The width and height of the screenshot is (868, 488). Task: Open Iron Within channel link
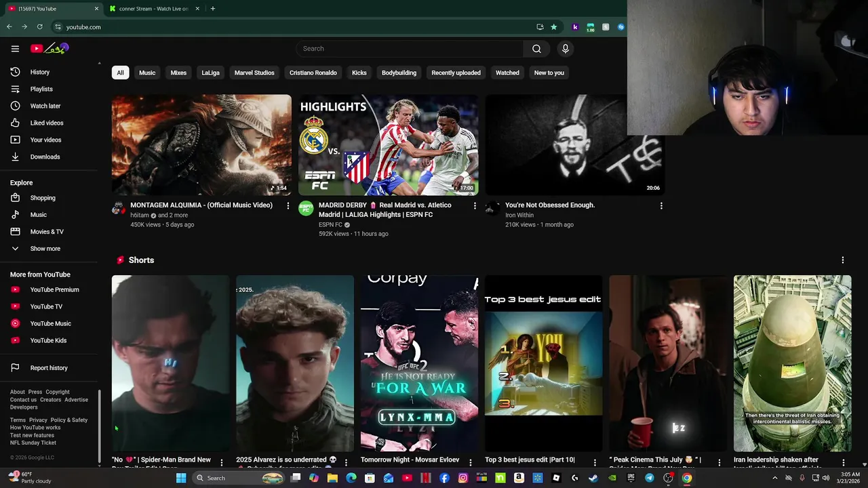[x=519, y=215]
